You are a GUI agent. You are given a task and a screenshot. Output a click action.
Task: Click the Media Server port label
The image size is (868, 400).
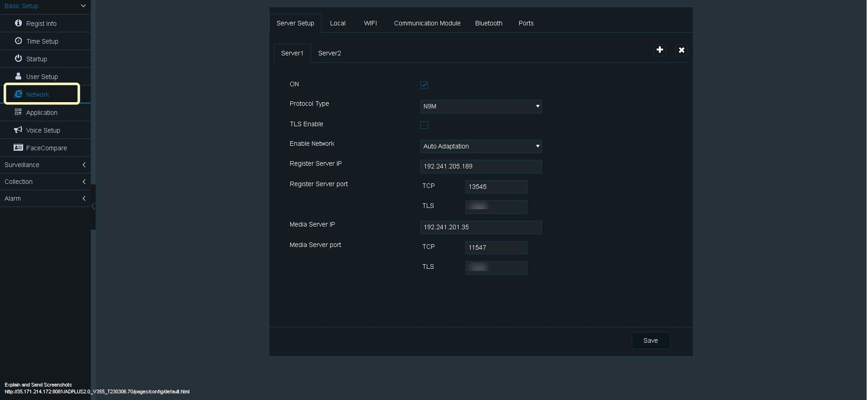coord(315,245)
